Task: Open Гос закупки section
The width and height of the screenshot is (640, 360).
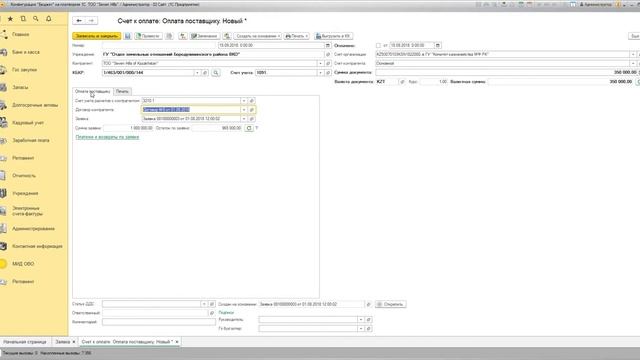Action: [24, 70]
